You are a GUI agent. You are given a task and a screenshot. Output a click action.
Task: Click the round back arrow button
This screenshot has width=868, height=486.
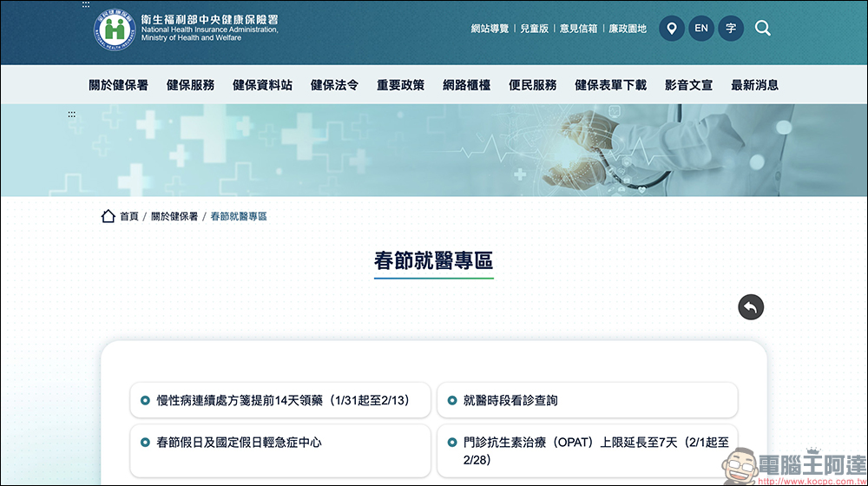751,307
